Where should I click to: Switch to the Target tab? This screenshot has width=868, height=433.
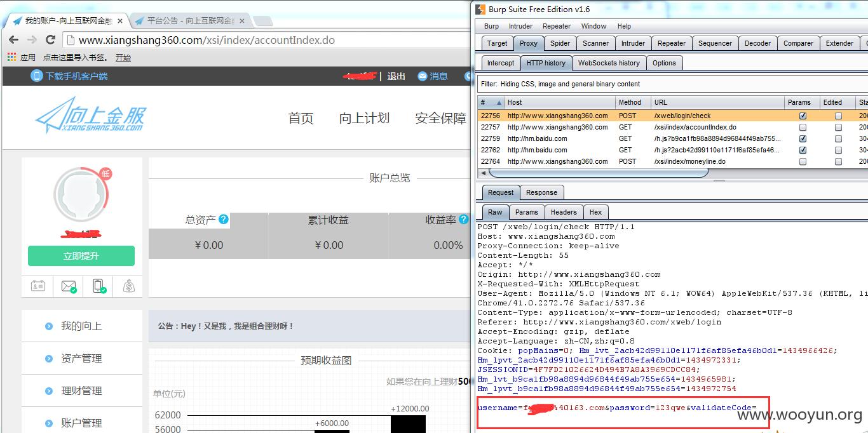click(x=497, y=43)
